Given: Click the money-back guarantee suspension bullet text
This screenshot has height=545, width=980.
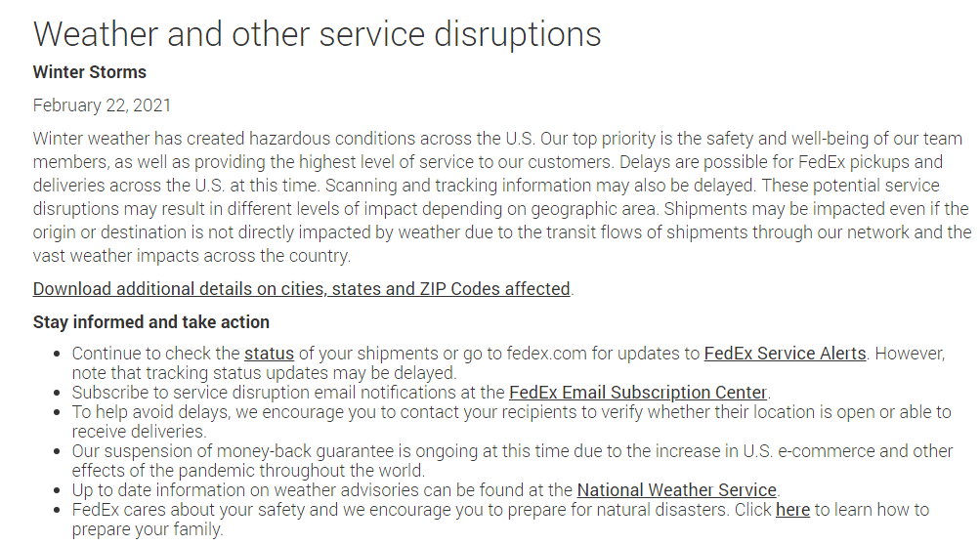Looking at the screenshot, I should tap(512, 461).
